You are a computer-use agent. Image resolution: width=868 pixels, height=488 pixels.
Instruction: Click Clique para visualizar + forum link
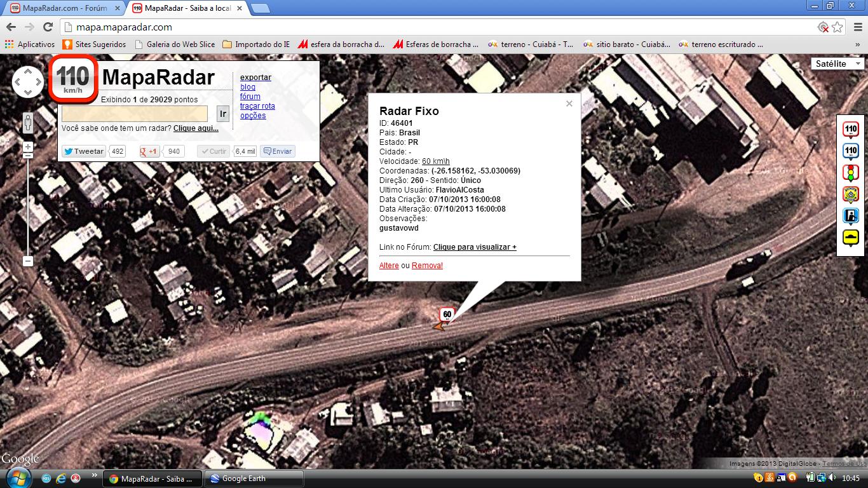pyautogui.click(x=475, y=247)
